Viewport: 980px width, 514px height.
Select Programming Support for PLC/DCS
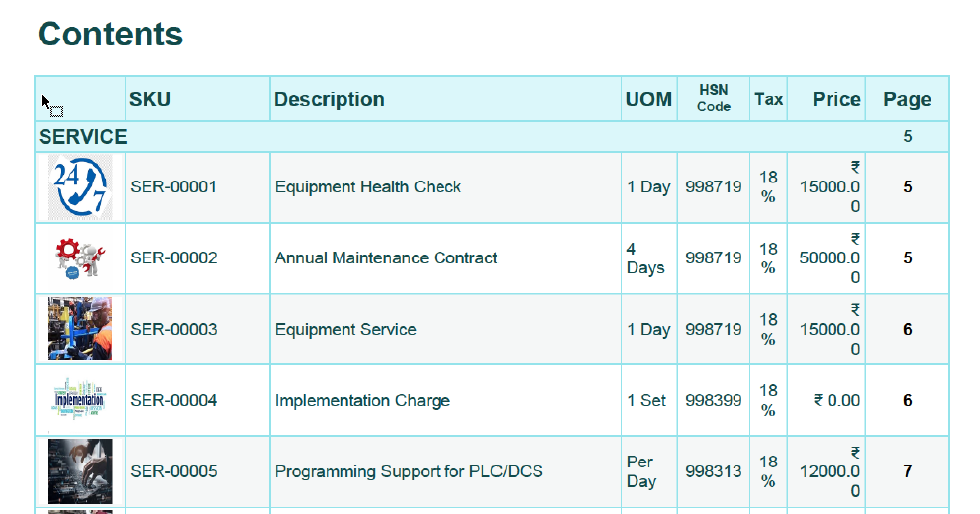tap(409, 472)
